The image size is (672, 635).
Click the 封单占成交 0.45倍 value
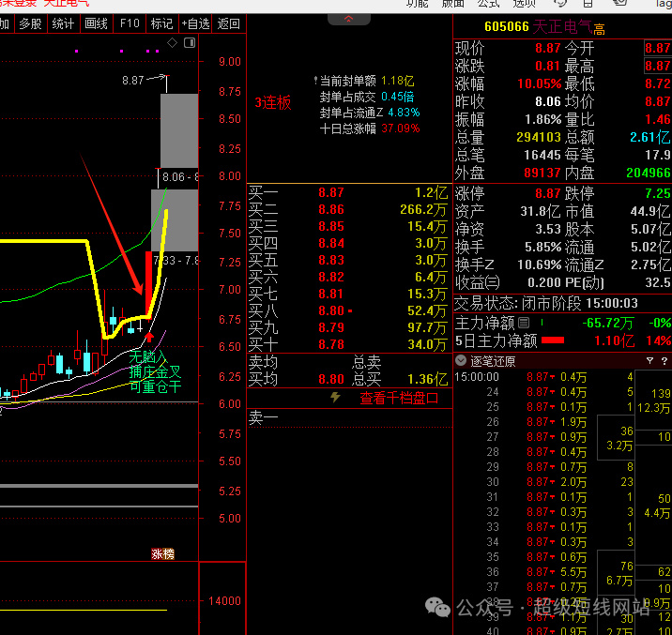coord(397,97)
